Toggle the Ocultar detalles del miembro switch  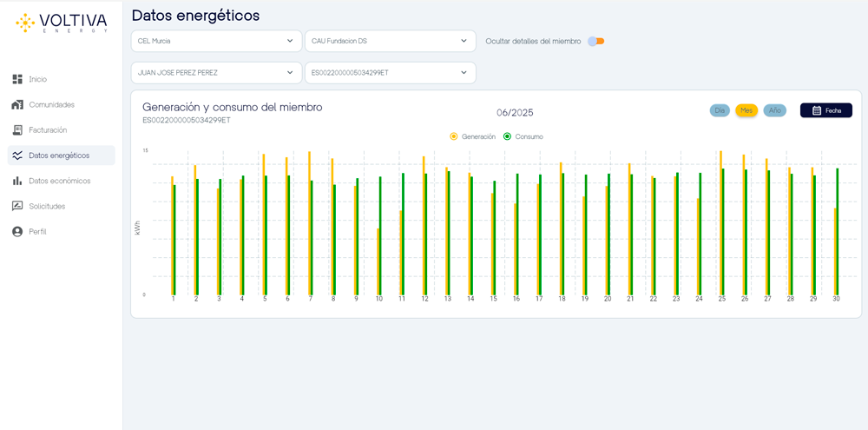[x=595, y=41]
